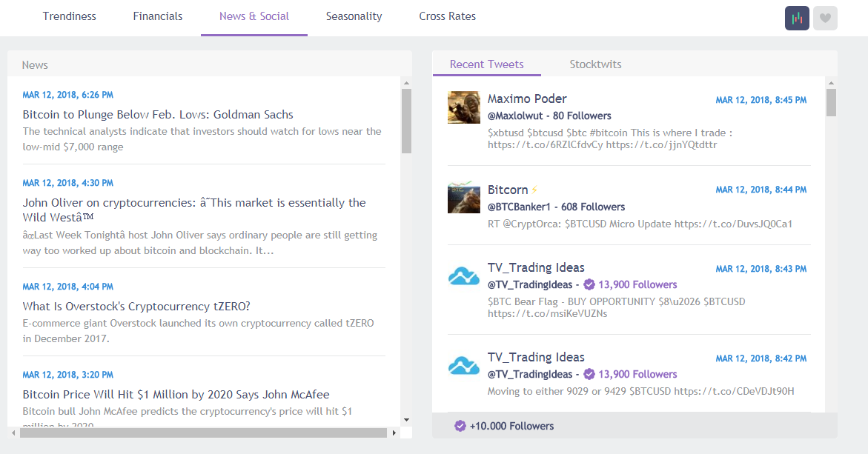This screenshot has width=868, height=454.
Task: Click the News vertical scrollbar thumb
Action: 406,121
